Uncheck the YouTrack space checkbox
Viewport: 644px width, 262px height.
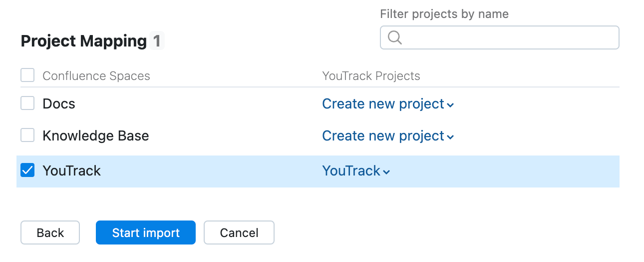click(27, 170)
